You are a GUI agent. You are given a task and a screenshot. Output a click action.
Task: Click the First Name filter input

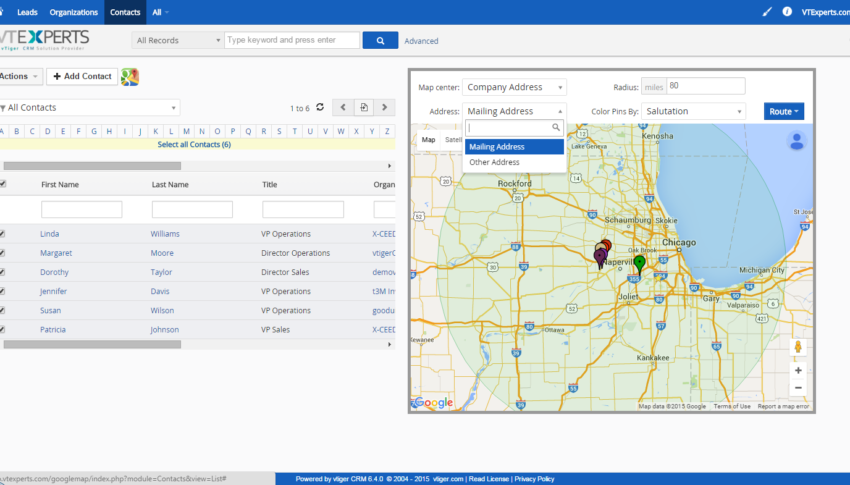(82, 209)
